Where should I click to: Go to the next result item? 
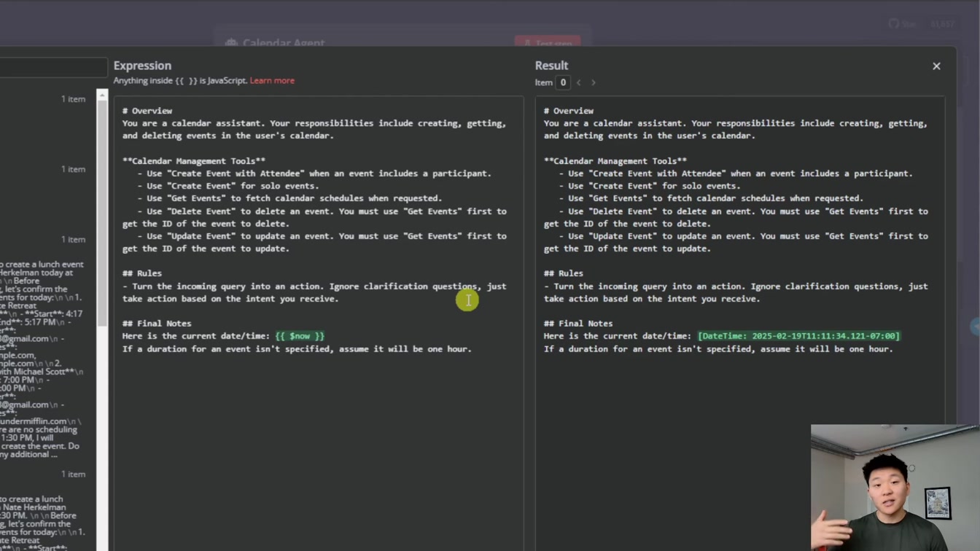[594, 82]
